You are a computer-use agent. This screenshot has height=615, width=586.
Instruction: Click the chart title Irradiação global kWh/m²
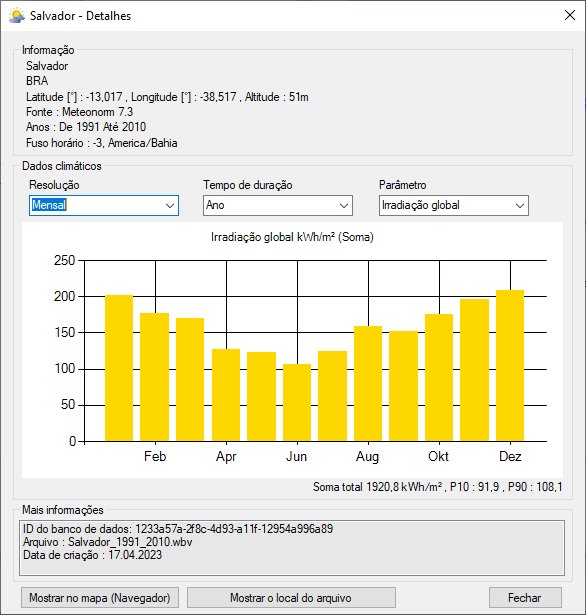292,237
